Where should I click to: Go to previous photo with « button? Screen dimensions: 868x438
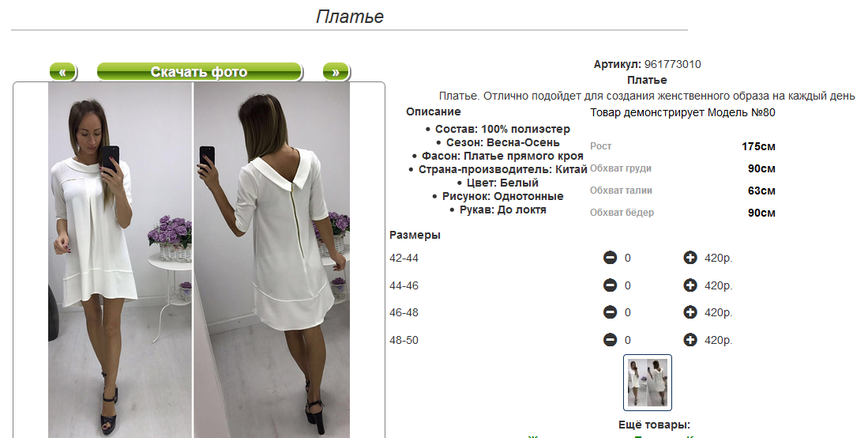[x=63, y=72]
